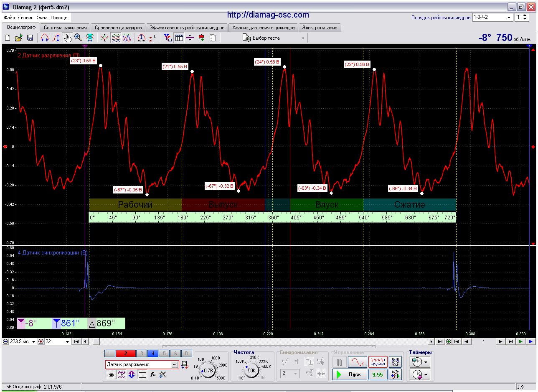This screenshot has width=538, height=392.
Task: Select the red sine wave mode button
Action: (x=357, y=362)
